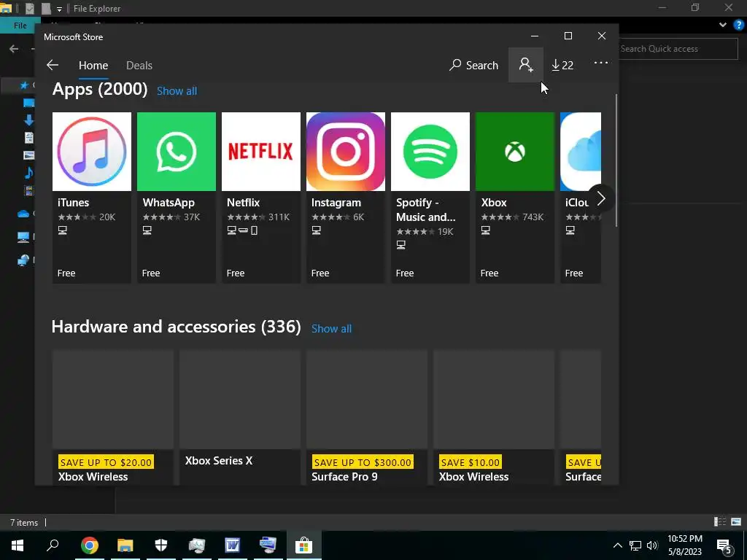This screenshot has height=560, width=747.
Task: Show hidden system tray icons
Action: tap(617, 545)
